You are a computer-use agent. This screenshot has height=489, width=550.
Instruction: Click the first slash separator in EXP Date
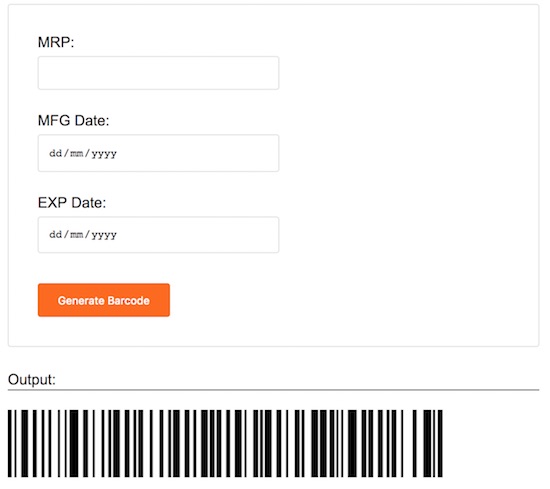tap(66, 234)
